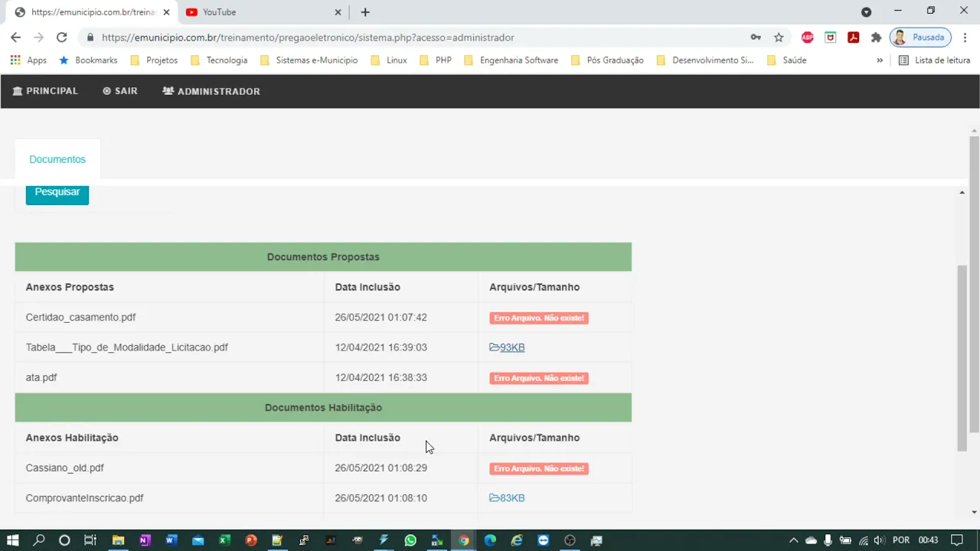Open the 93KB file folder icon
The image size is (980, 551).
click(x=494, y=347)
